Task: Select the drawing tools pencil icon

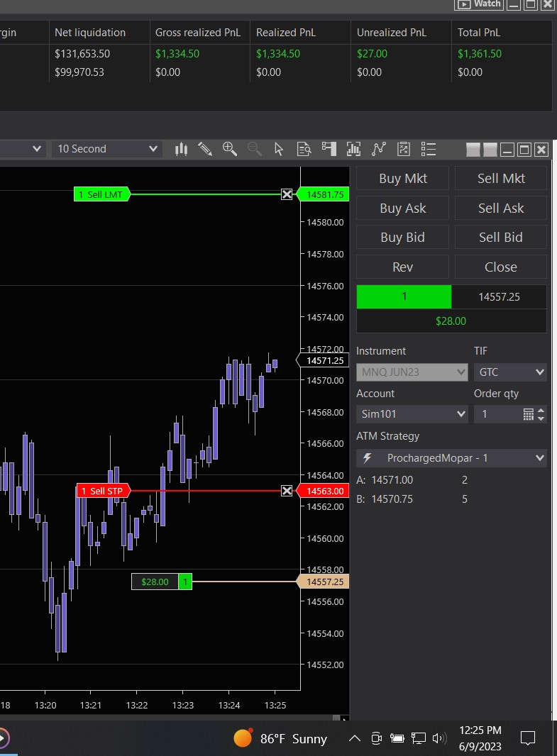Action: point(206,149)
